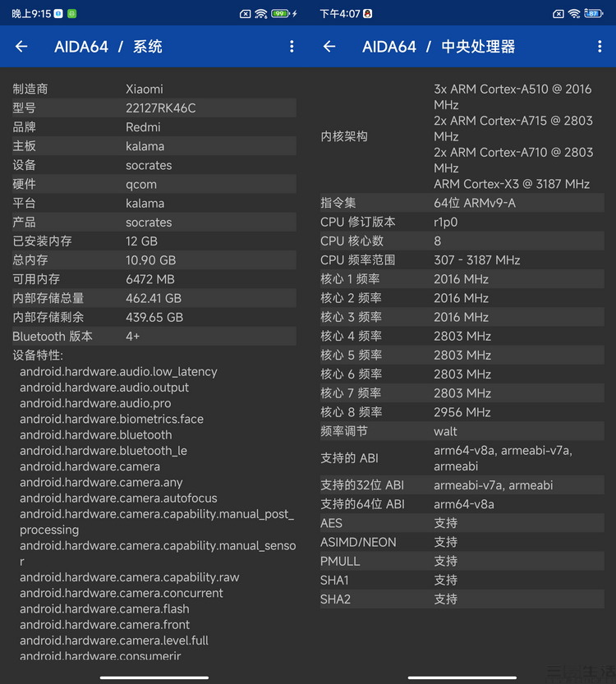Image resolution: width=616 pixels, height=684 pixels.
Task: Select the 已安装内存 12 GB row
Action: point(154,241)
